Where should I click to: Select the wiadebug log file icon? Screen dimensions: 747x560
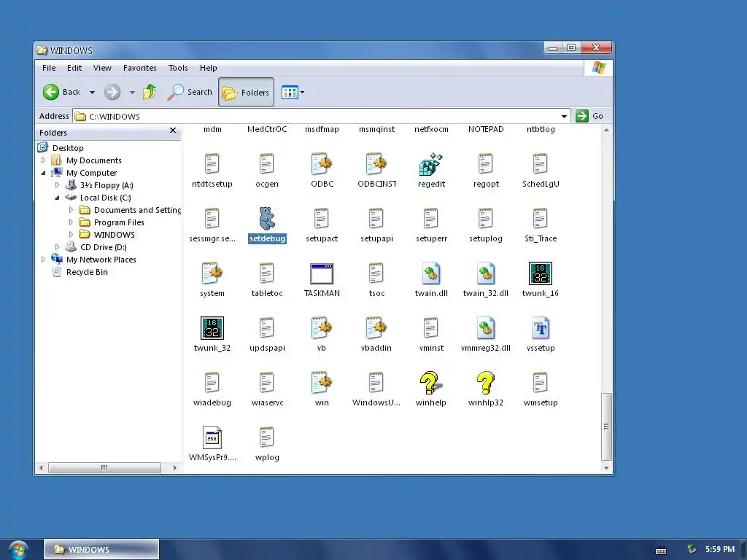click(x=212, y=383)
